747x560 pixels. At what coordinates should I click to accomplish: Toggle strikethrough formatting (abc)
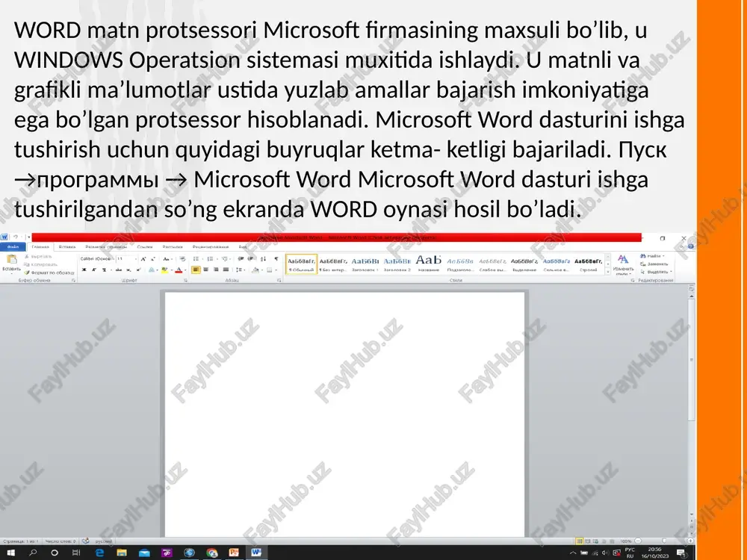119,270
